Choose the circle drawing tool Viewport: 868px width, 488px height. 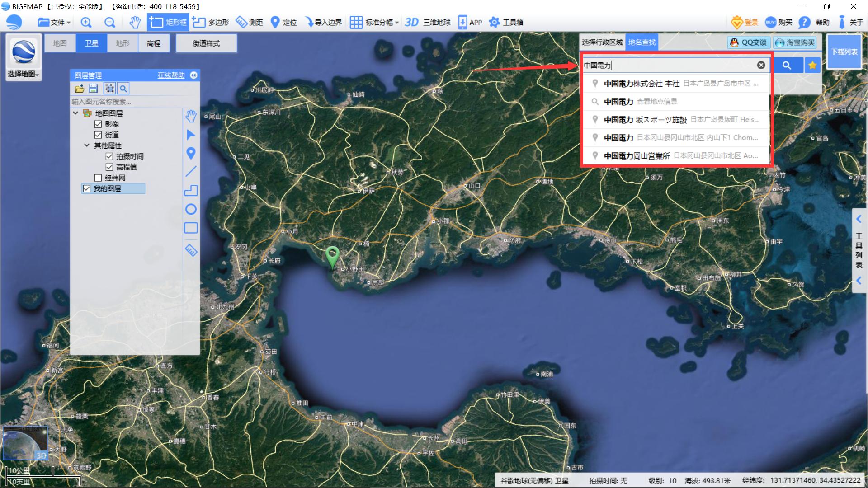pos(191,209)
